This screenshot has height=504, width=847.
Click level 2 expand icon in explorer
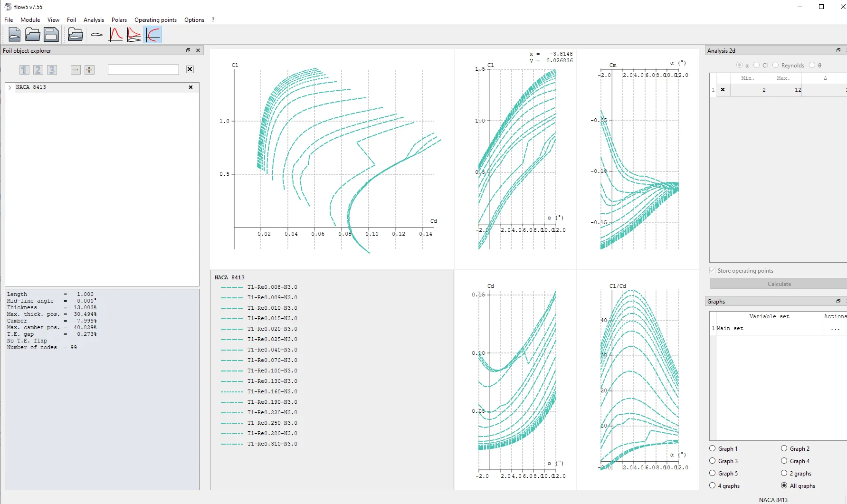tap(38, 70)
